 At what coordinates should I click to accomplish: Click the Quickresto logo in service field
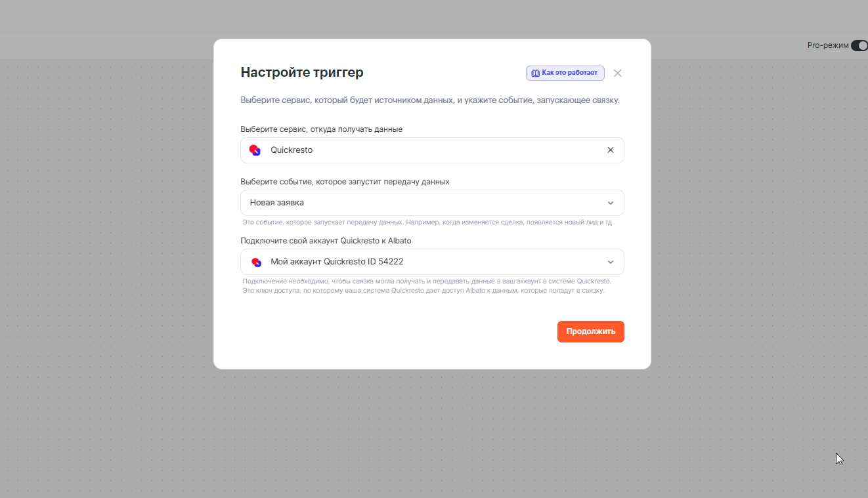(x=255, y=150)
